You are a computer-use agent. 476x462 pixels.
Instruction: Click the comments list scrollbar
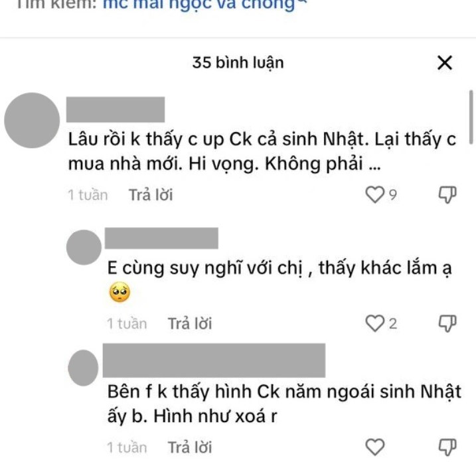coord(471,116)
